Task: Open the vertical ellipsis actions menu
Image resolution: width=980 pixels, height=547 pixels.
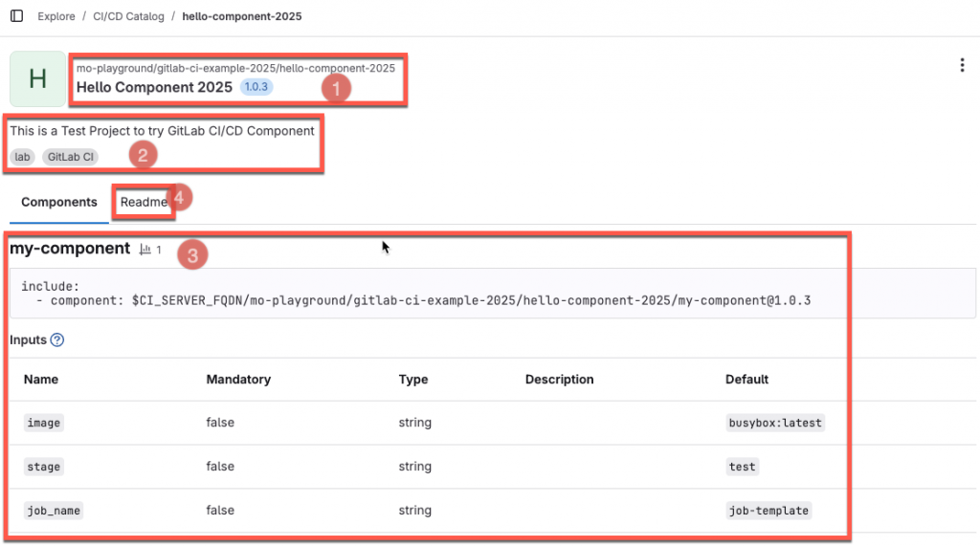Action: tap(962, 65)
